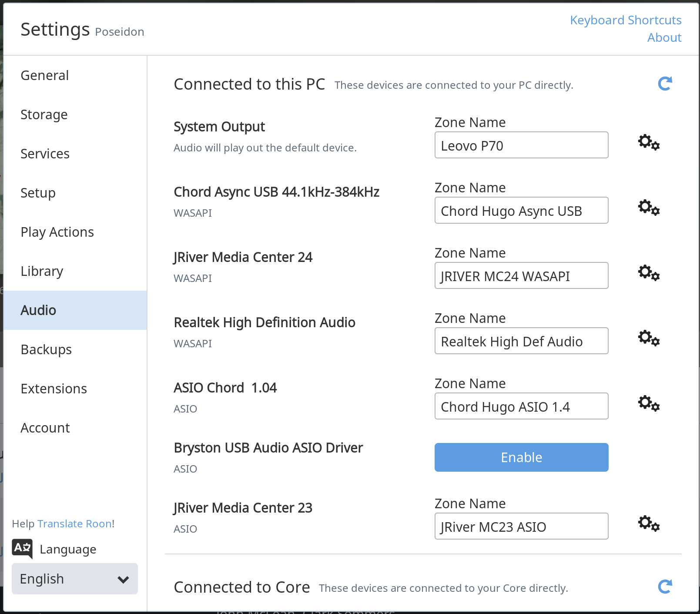The width and height of the screenshot is (700, 614).
Task: Open settings gears for JRiver Media Center 24
Action: 649,273
